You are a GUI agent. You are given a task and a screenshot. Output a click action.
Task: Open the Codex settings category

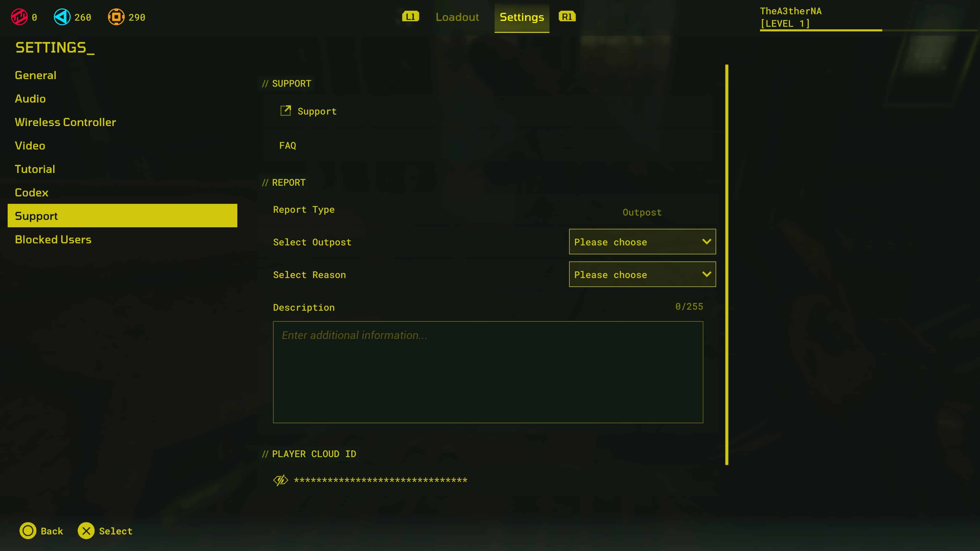click(32, 192)
